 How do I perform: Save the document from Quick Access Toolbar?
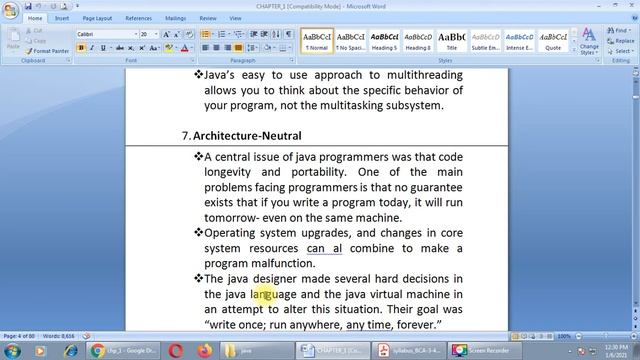[28, 6]
